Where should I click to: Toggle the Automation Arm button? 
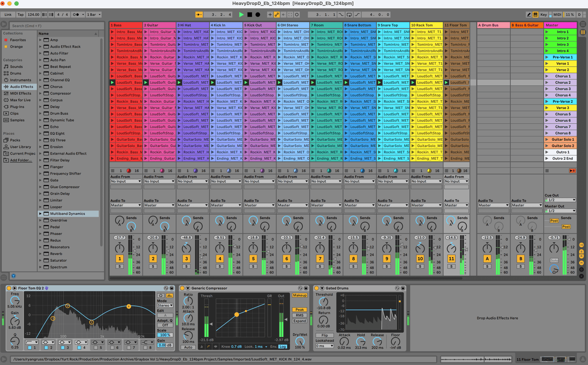tap(277, 15)
